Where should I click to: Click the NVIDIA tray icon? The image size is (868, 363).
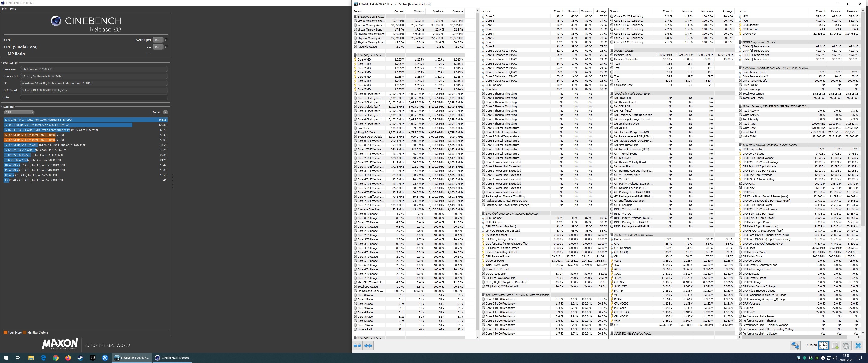coord(817,358)
